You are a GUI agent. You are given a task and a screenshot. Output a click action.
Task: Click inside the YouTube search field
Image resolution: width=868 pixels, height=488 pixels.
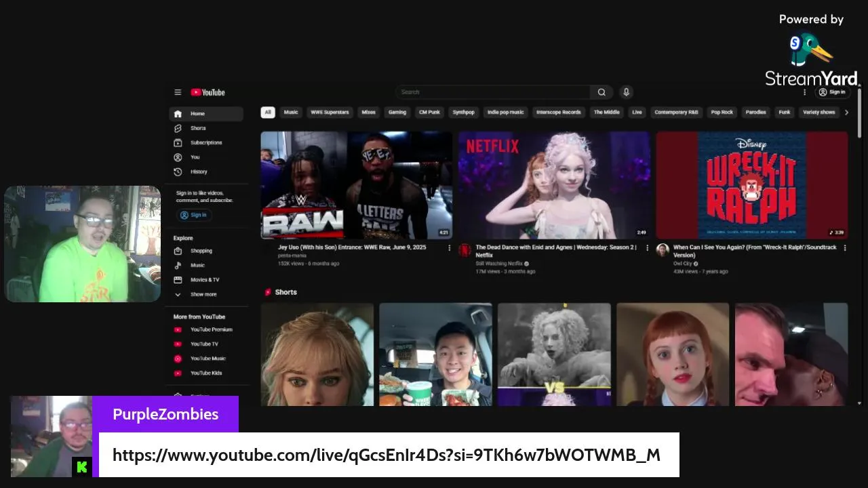tap(493, 92)
